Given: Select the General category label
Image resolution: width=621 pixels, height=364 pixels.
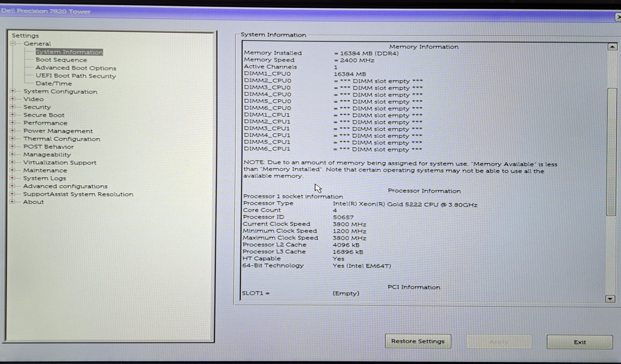Looking at the screenshot, I should [x=37, y=44].
